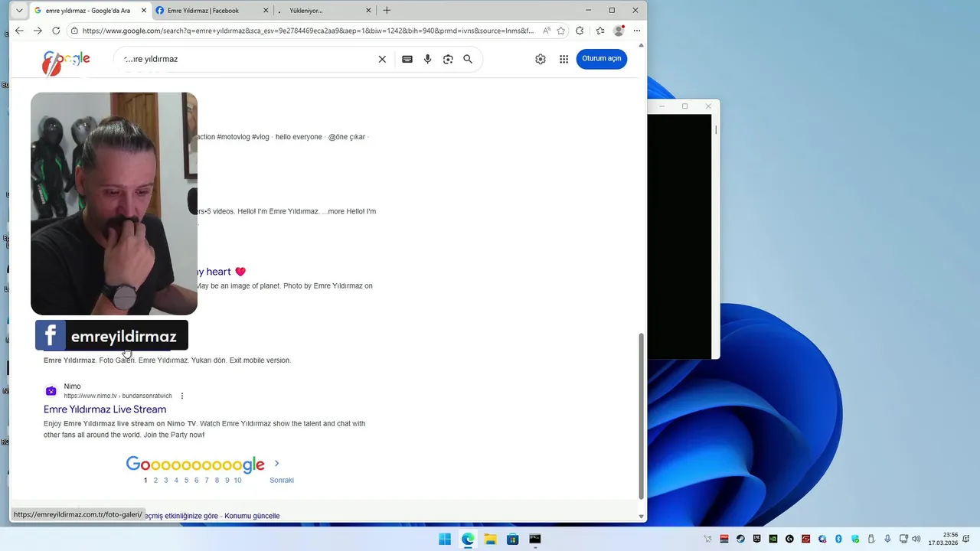Screen dimensions: 980x551
Task: Open the tab search dropdown chevron
Action: pos(19,11)
